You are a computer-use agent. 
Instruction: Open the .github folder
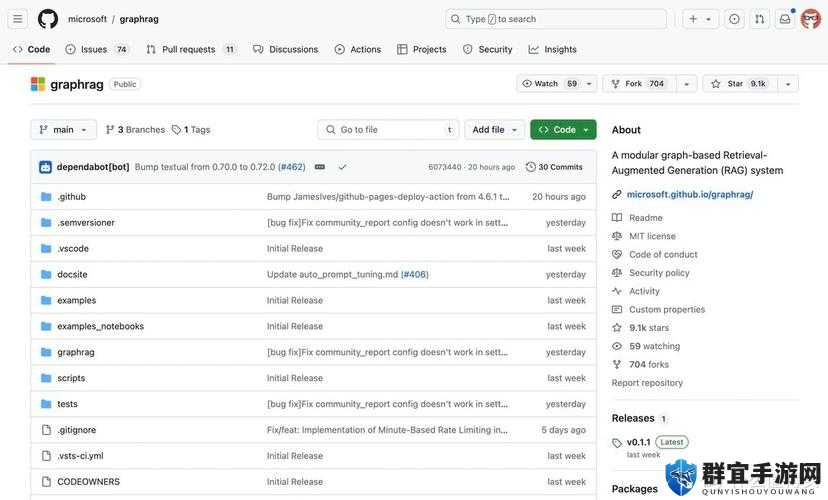click(71, 196)
